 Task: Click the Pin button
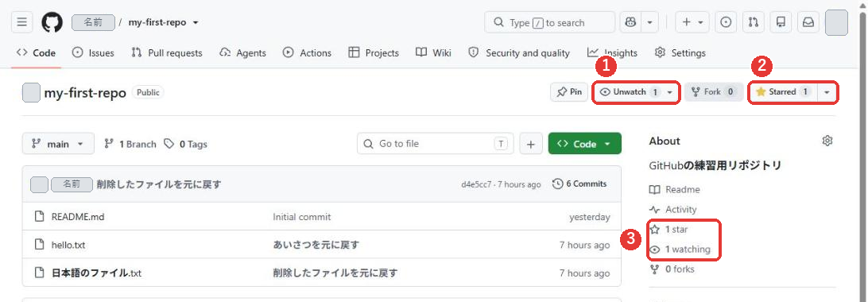click(x=569, y=92)
